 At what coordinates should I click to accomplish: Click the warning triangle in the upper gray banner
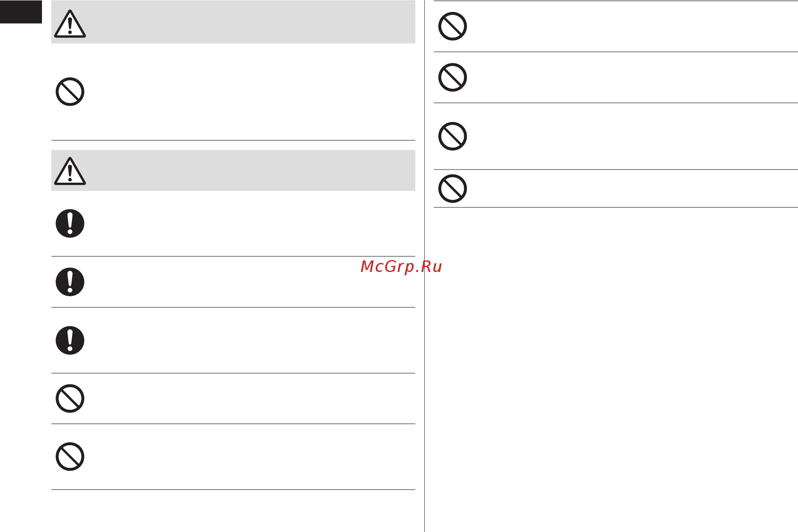point(70,24)
